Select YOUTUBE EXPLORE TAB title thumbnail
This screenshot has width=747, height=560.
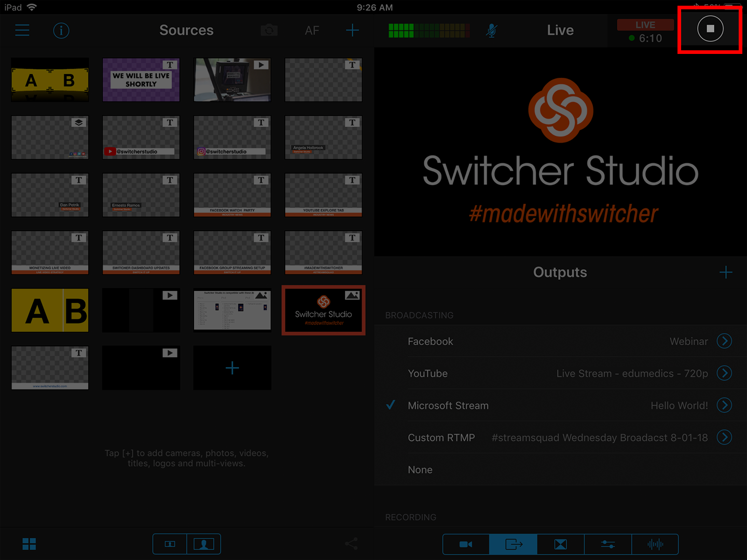(324, 195)
